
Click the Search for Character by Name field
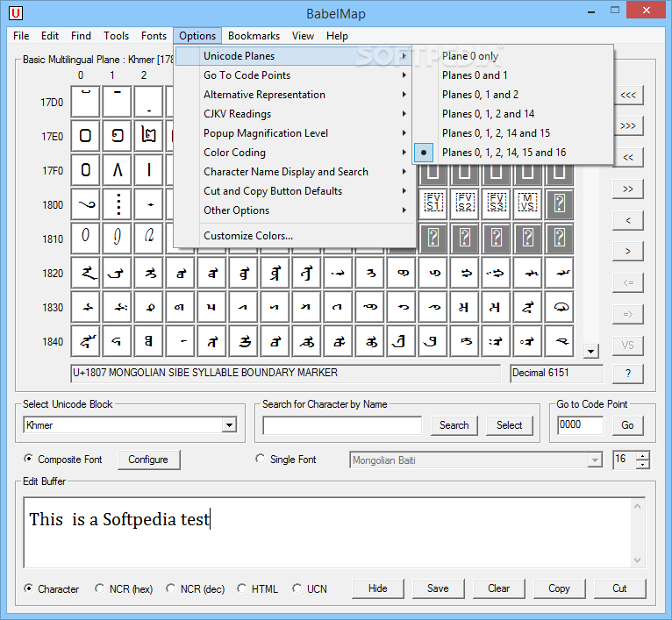[342, 425]
